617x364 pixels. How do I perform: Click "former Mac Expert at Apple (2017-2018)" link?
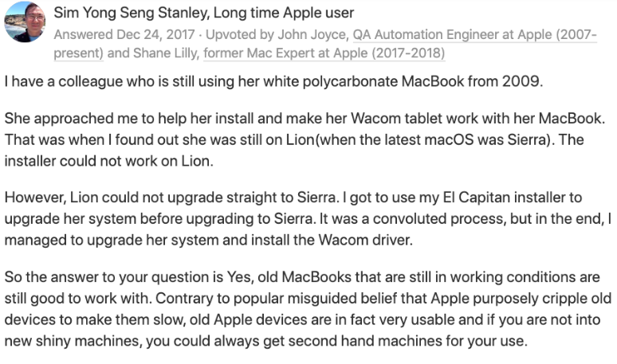[x=324, y=53]
